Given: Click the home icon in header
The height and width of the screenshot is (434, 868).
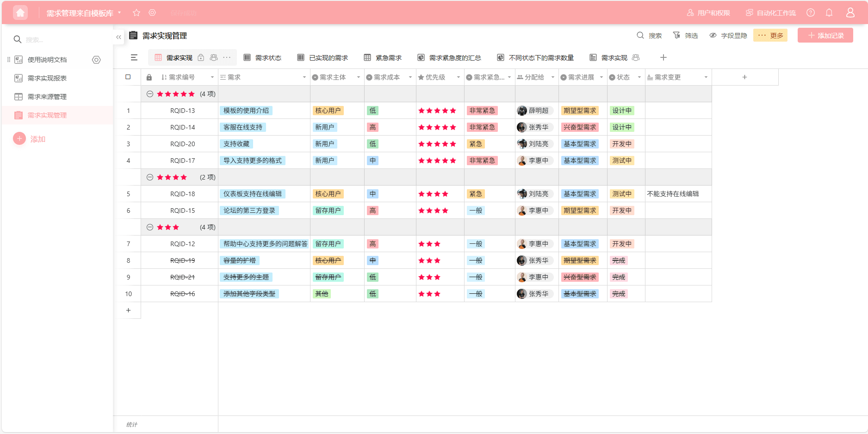Looking at the screenshot, I should [20, 12].
